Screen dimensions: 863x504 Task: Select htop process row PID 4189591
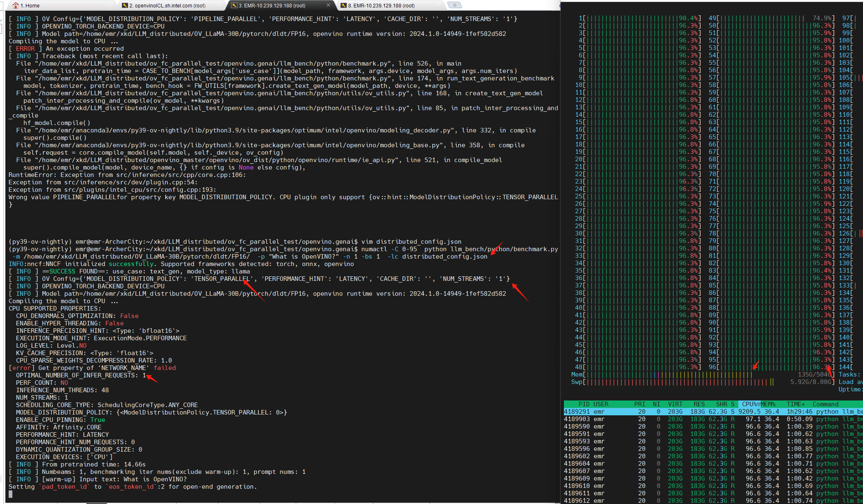click(713, 434)
